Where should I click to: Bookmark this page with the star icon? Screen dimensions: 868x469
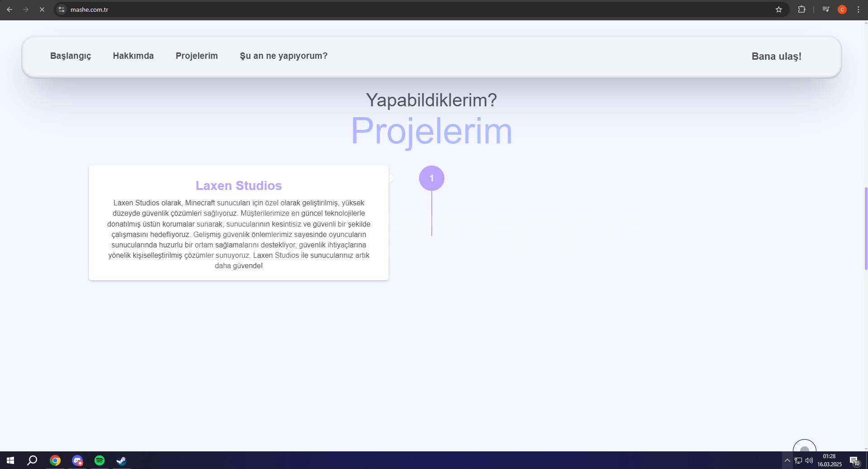pos(779,9)
